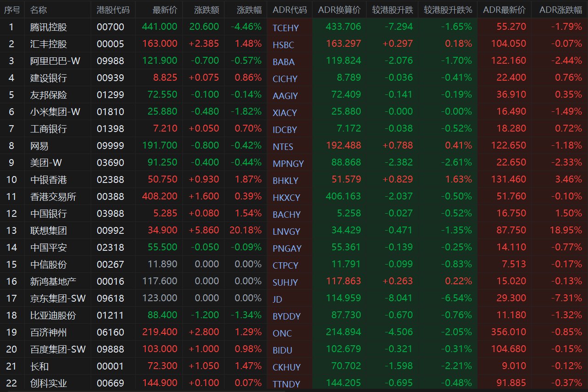This screenshot has width=588, height=392.
Task: Select 京东集团-SW in the name column
Action: pos(58,298)
